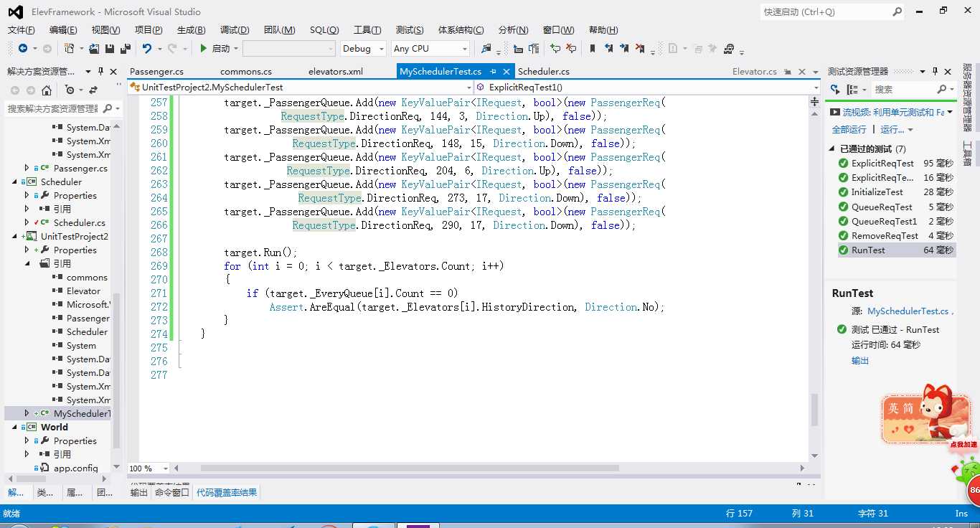Select Scheduler.cs in Solution Explorer
Viewport: 980px width, 528px height.
[79, 222]
